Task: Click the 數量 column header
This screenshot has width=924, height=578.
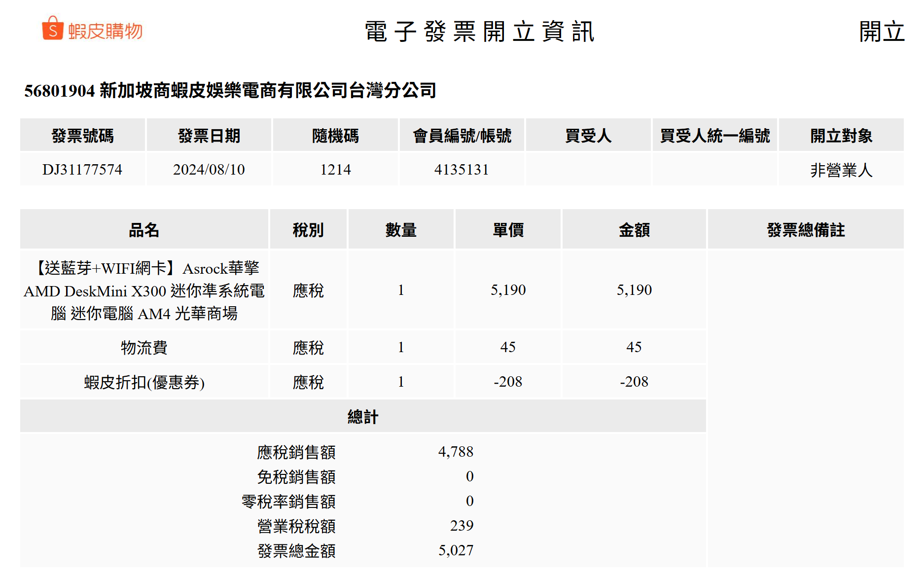Action: [401, 230]
